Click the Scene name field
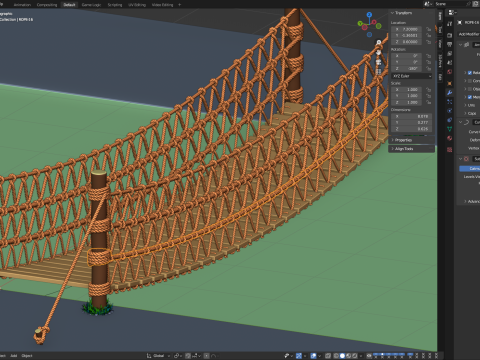Screen dimensions: 480x360 [x=453, y=4]
